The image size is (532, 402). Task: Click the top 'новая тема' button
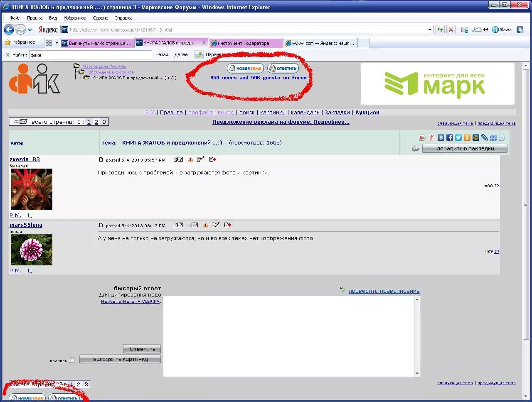[x=245, y=69]
